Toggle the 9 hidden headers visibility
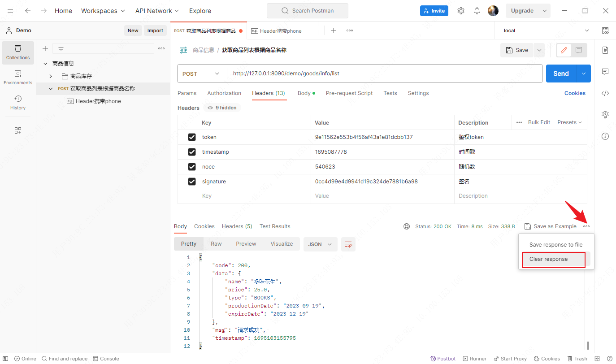Screen dimensions: 616x364 [222, 108]
